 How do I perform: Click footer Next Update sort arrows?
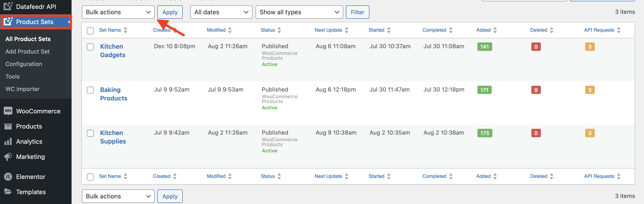coord(347,176)
